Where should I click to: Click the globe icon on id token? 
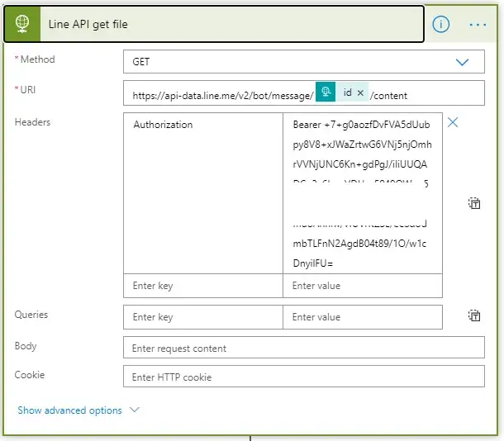point(326,92)
